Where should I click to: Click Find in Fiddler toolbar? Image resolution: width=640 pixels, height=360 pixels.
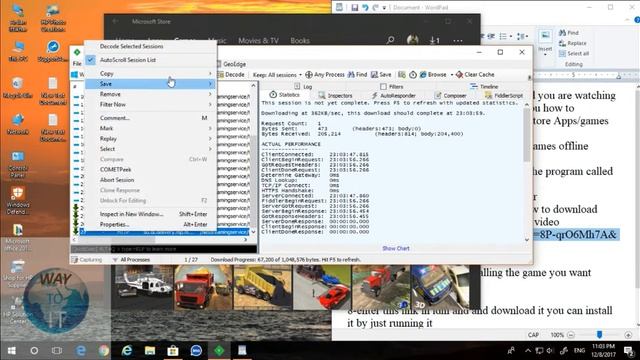click(357, 75)
